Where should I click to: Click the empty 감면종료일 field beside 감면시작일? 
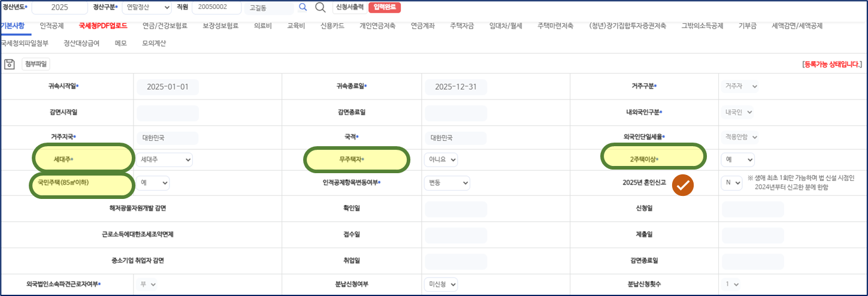tap(456, 112)
